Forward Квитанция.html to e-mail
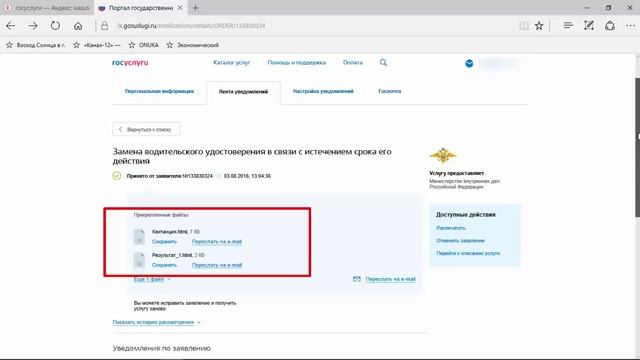 point(217,242)
